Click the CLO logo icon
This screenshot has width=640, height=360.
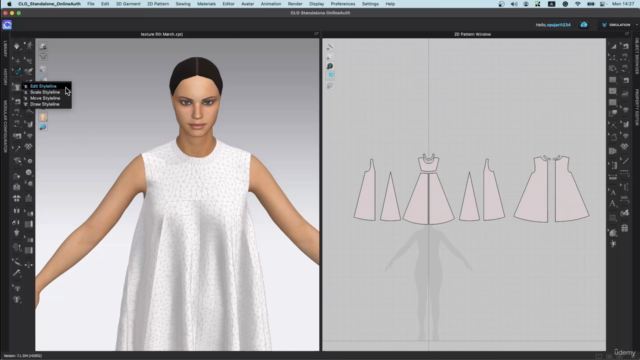(x=7, y=25)
